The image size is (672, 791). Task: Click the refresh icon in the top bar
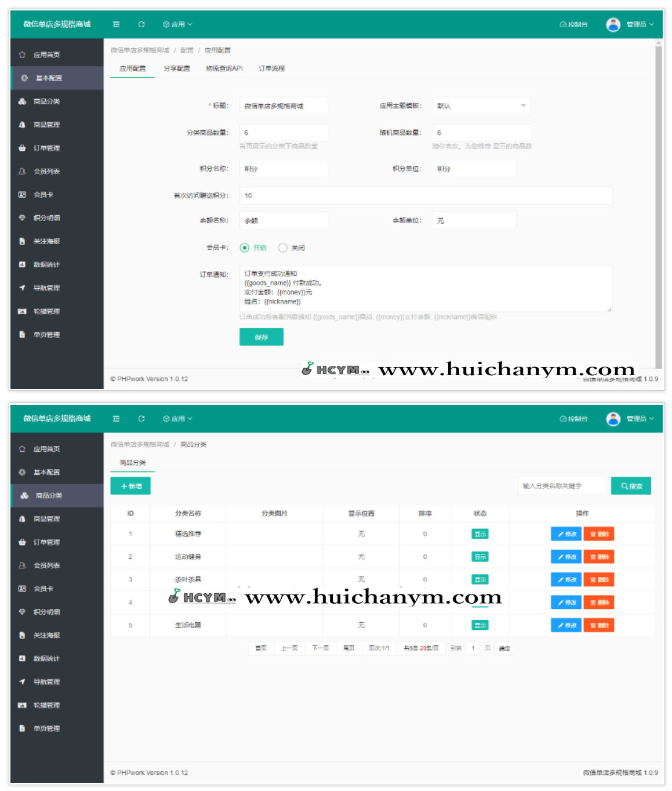(x=141, y=24)
